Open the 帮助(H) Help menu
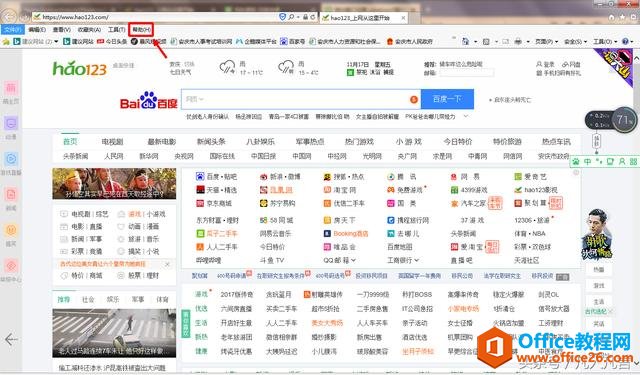 click(x=141, y=30)
